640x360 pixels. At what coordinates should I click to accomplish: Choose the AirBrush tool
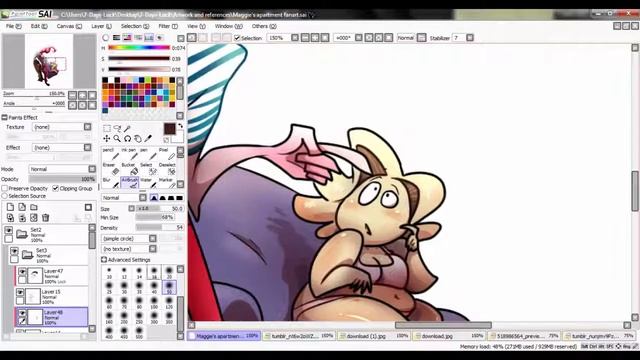[x=129, y=183]
